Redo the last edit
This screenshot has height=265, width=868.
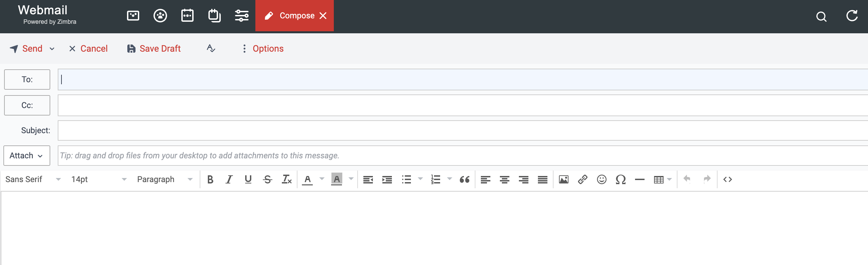[707, 179]
